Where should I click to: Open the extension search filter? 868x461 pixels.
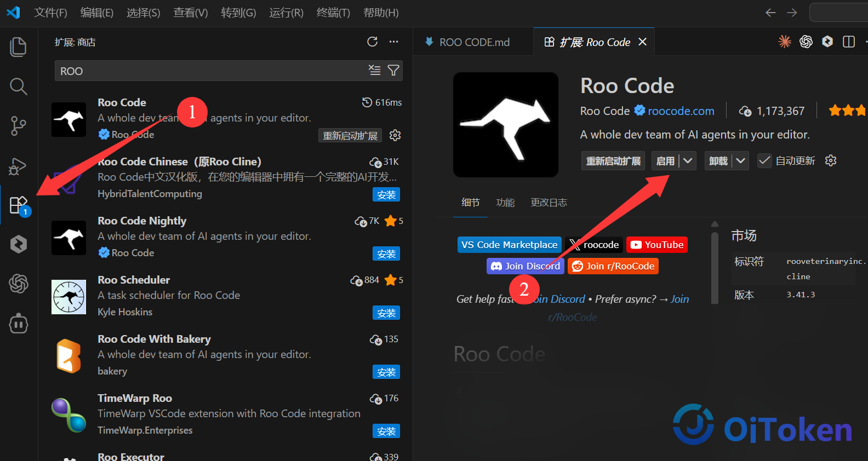click(x=393, y=70)
